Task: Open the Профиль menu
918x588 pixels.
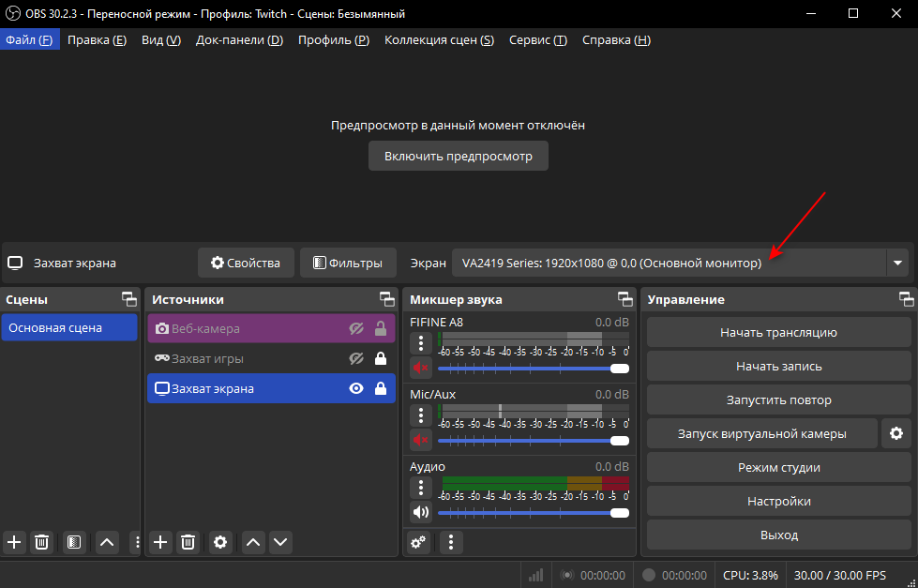Action: [334, 39]
